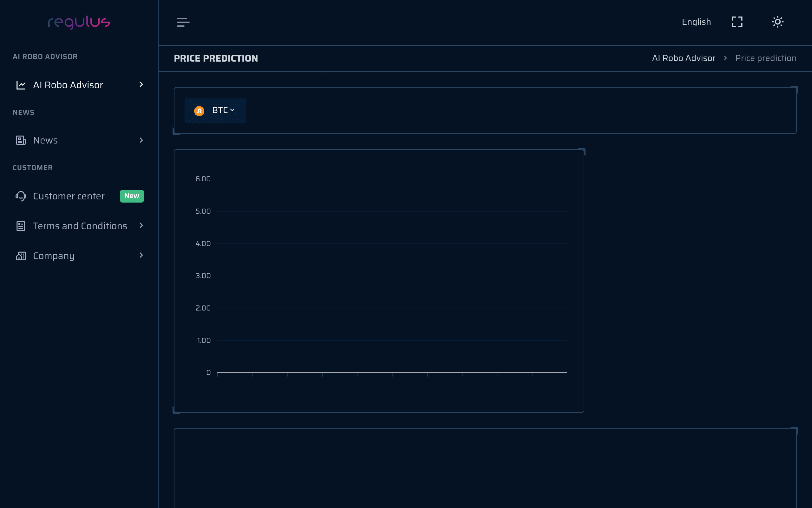Click the orange Bitcoin coin icon

[x=199, y=111]
